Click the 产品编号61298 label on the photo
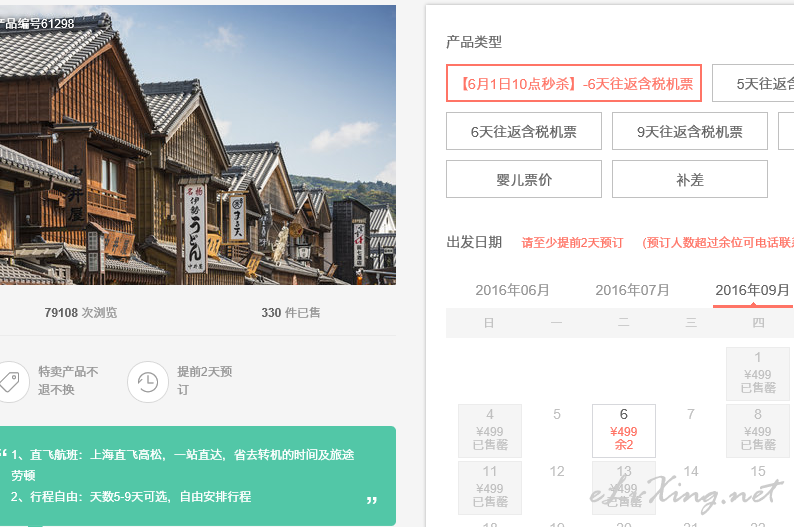The image size is (794, 527). pyautogui.click(x=37, y=23)
